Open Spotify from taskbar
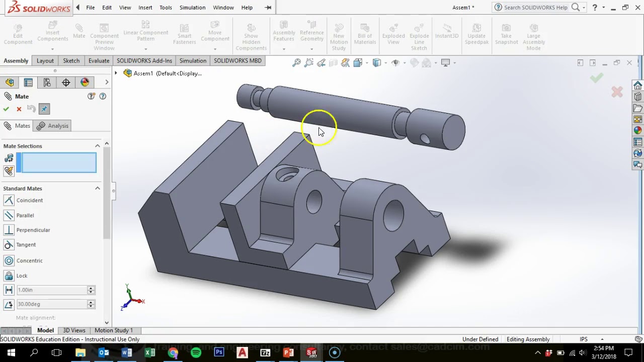 [196, 352]
